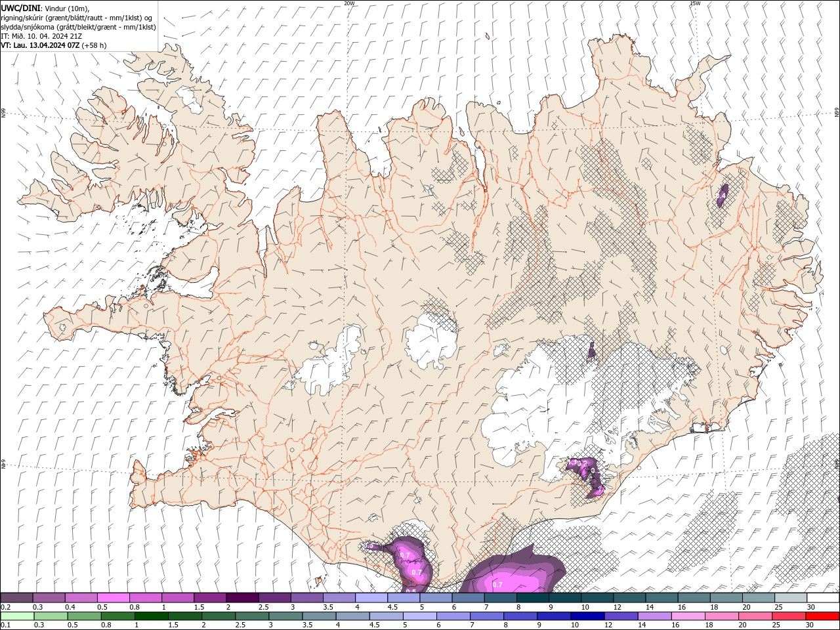
Task: Click the magenta precipitation patch on southeast coast
Action: [587, 477]
